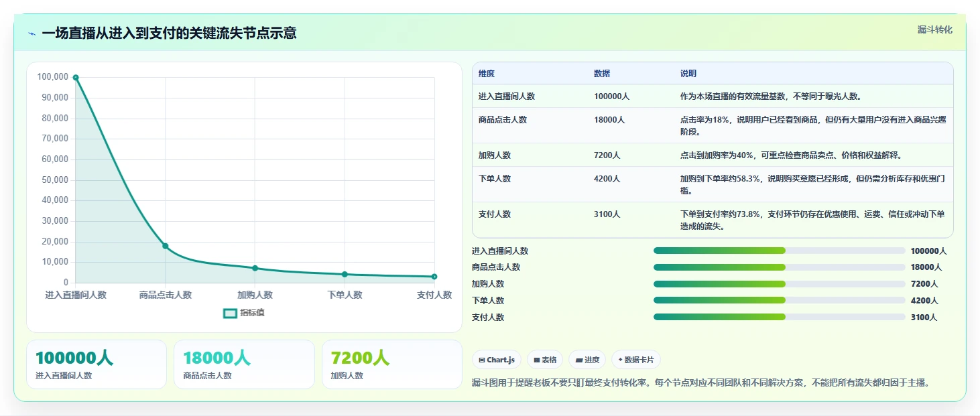Click the footer note starting 漏斗图用于提醒老板
This screenshot has height=416, width=980.
tap(702, 383)
